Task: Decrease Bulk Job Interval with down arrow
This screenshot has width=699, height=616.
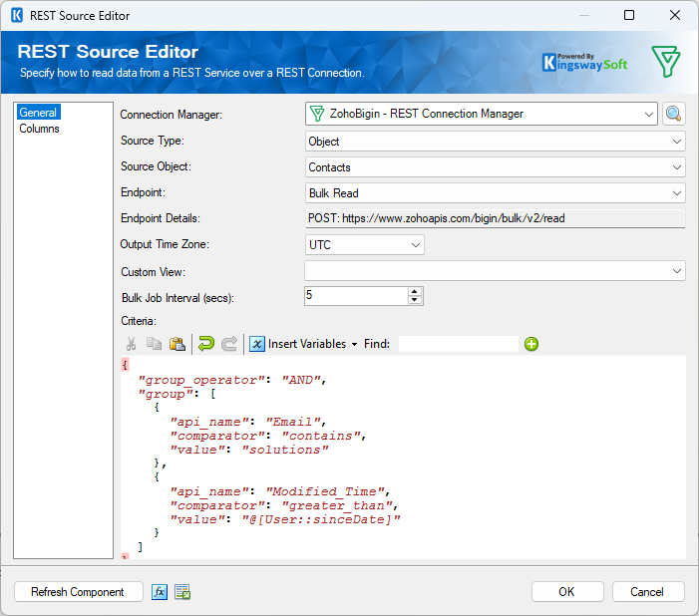Action: (415, 300)
